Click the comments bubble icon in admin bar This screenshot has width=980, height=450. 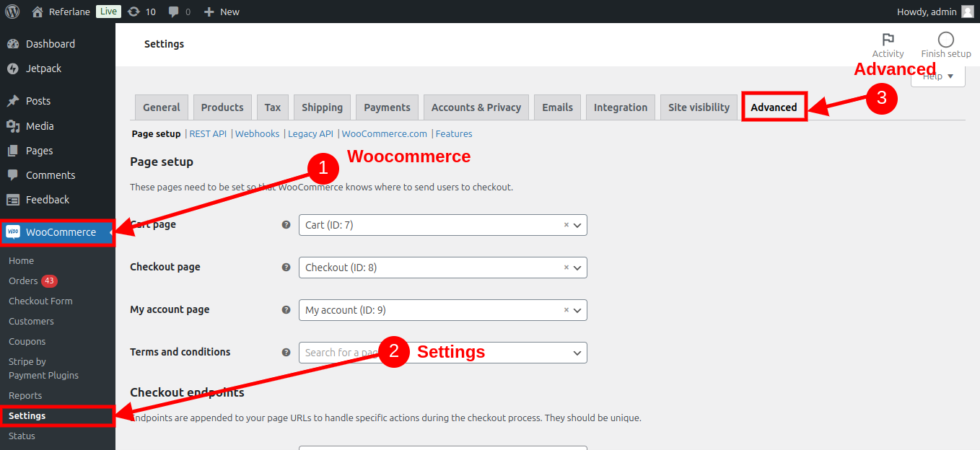coord(174,12)
